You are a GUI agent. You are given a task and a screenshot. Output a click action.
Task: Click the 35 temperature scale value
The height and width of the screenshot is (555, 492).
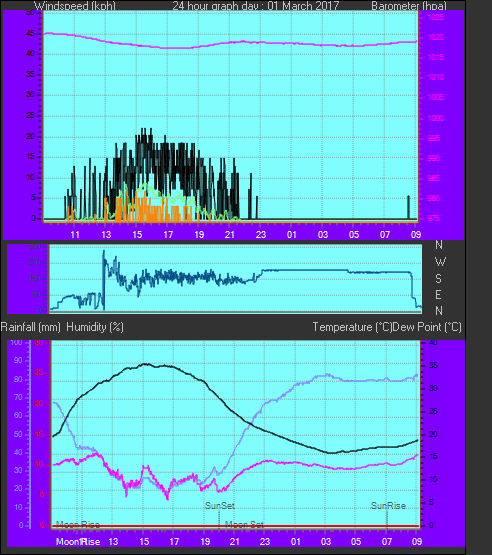[x=433, y=365]
